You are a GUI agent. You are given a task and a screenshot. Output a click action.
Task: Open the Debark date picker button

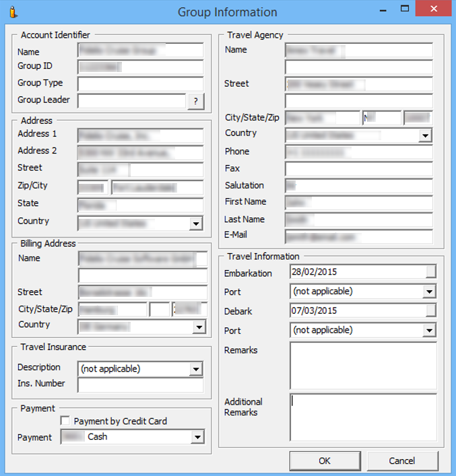pos(431,310)
